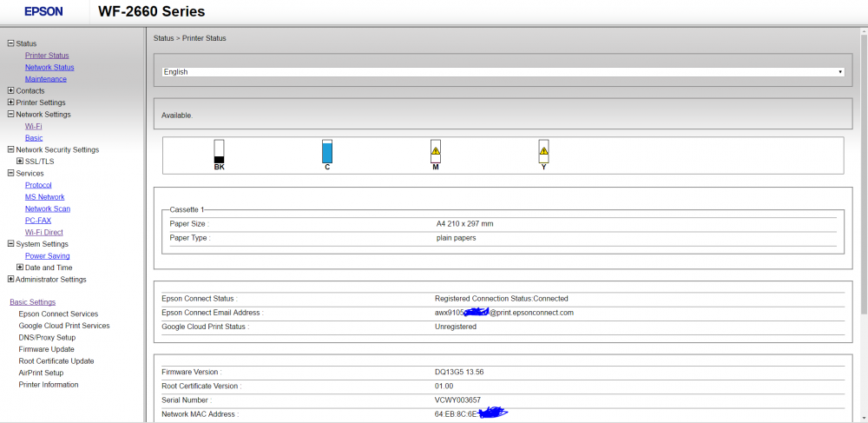Screen dimensions: 868x423
Task: Expand the Contacts tree section
Action: tap(10, 90)
